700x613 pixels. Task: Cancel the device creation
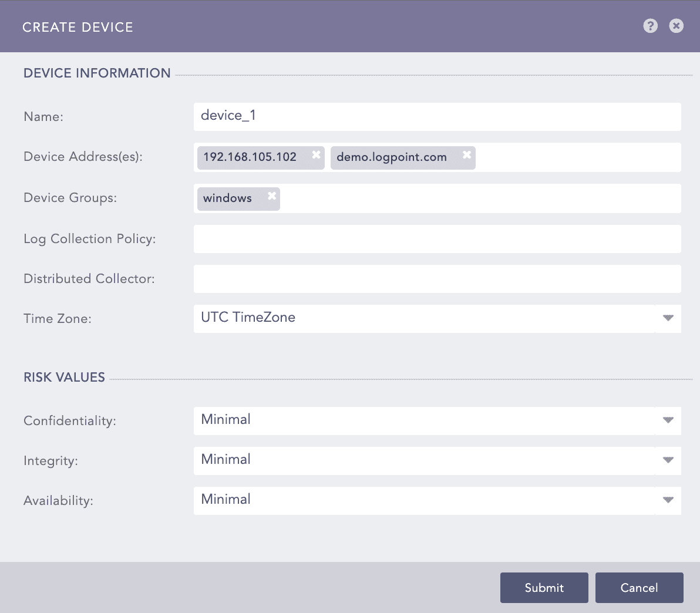639,587
